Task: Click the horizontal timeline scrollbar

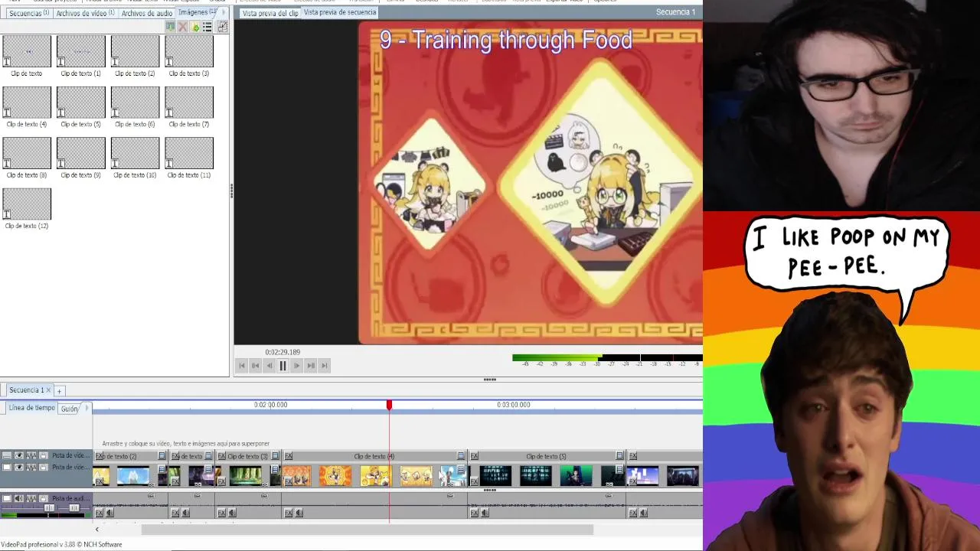Action: pos(367,530)
